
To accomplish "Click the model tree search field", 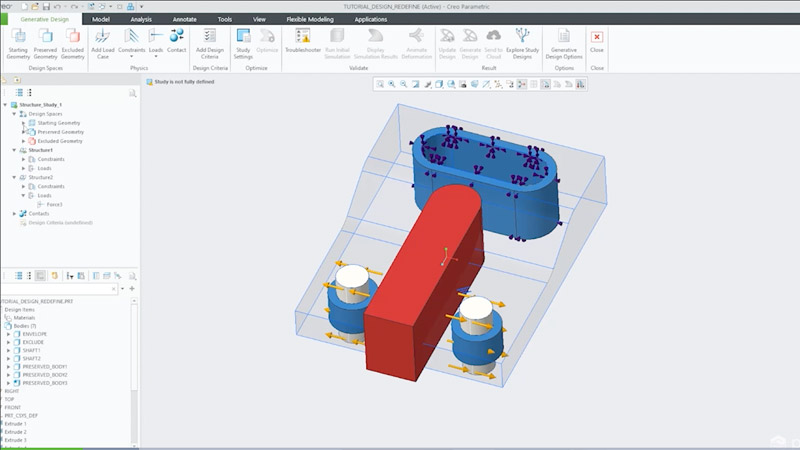I will (x=60, y=288).
